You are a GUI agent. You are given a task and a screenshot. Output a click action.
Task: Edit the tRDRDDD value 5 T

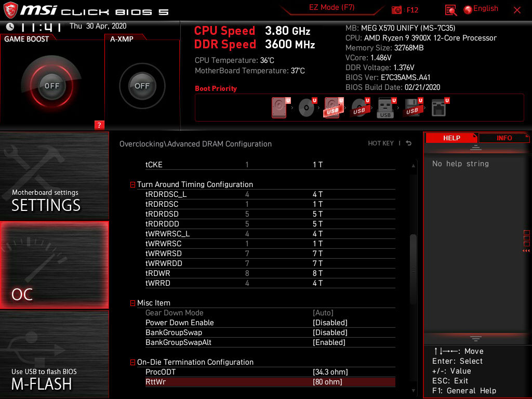(x=317, y=224)
